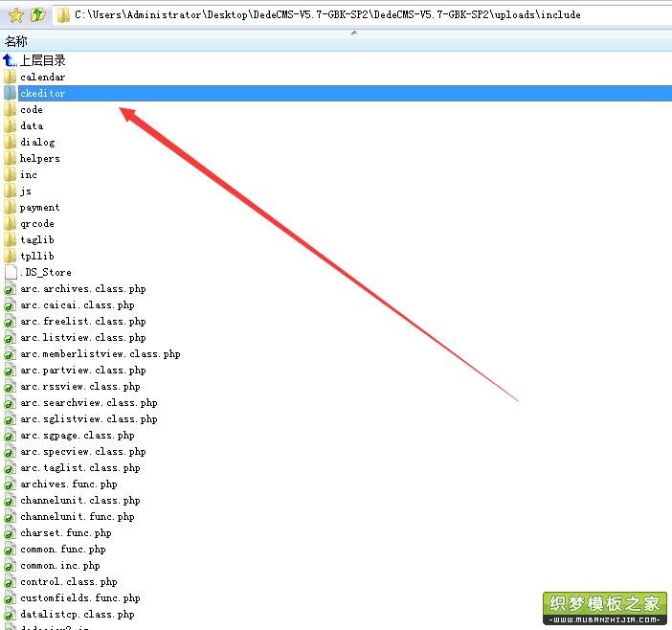The width and height of the screenshot is (672, 630).
Task: Select file arc.caicai.class.php name
Action: point(78,305)
